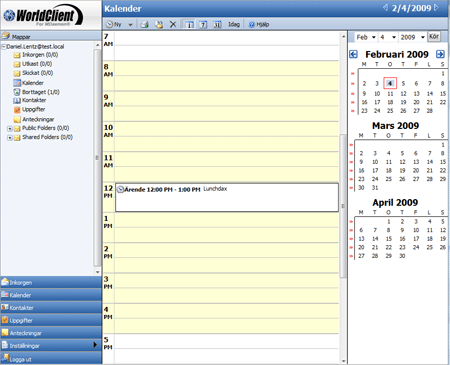
Task: Click the 3 PM time slot
Action: (227, 288)
